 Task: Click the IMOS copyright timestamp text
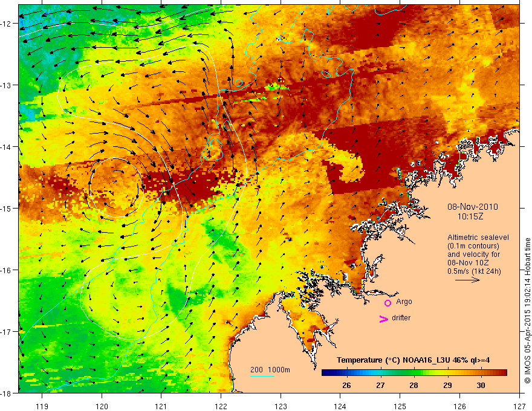(x=527, y=310)
